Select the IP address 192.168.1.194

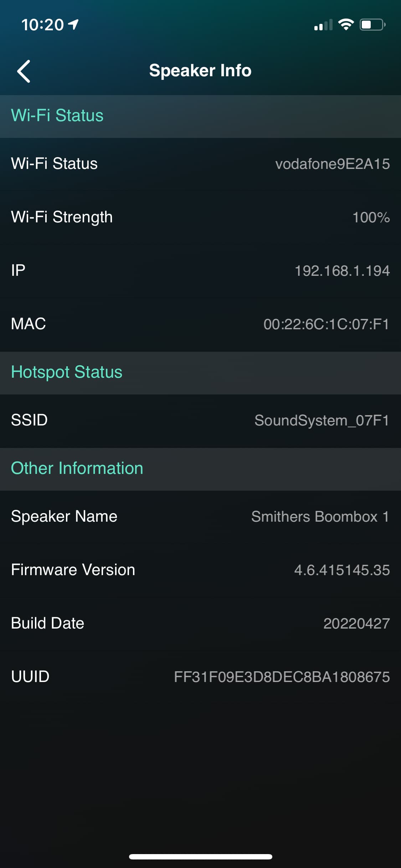[342, 271]
